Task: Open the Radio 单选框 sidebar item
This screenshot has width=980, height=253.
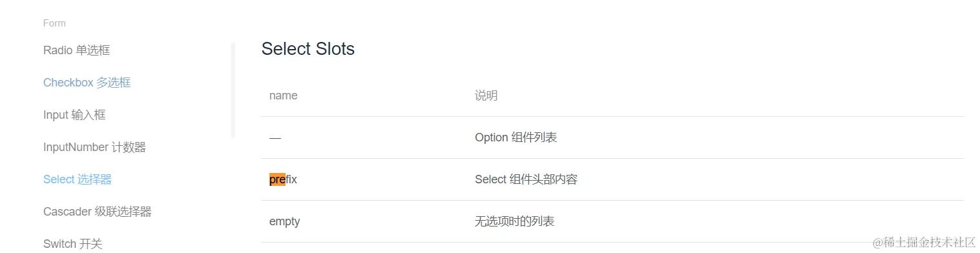Action: coord(76,50)
